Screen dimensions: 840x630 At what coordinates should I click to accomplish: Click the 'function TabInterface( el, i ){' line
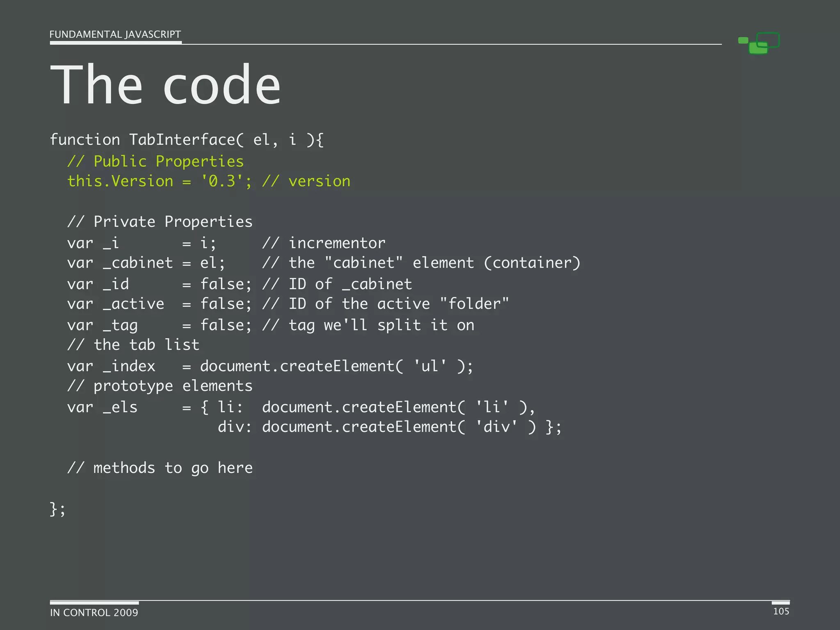[187, 140]
